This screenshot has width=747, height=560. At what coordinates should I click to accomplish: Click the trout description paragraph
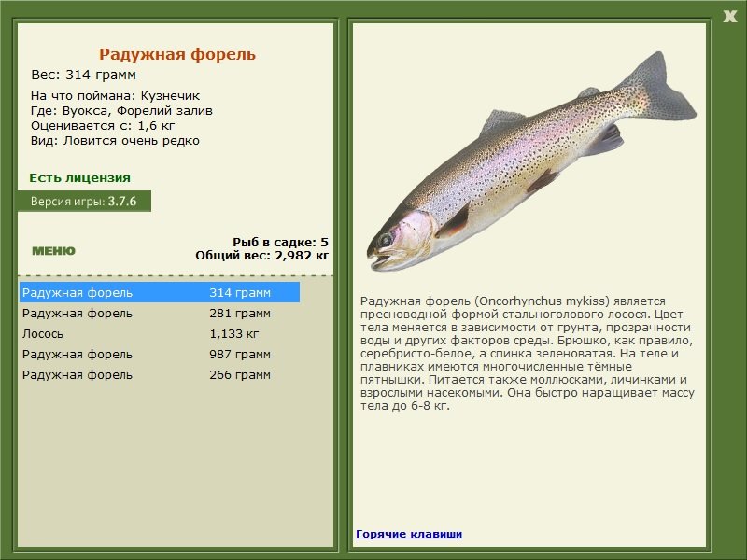528,354
